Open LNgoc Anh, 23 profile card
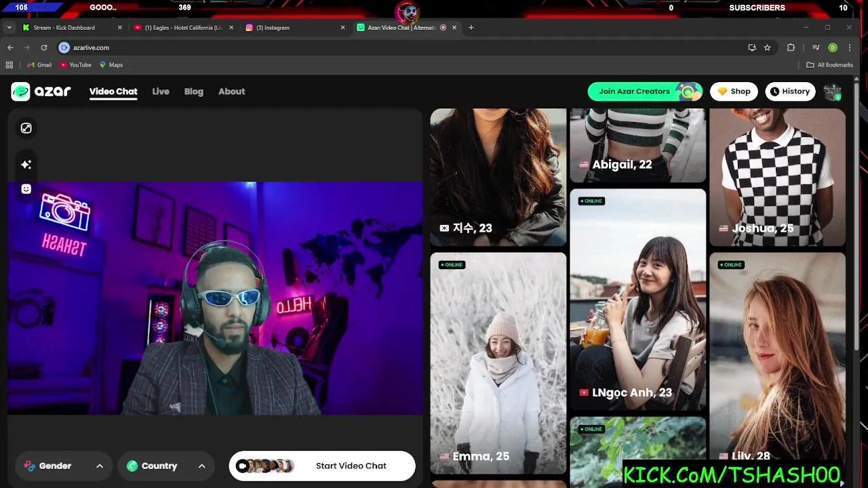 coord(637,300)
